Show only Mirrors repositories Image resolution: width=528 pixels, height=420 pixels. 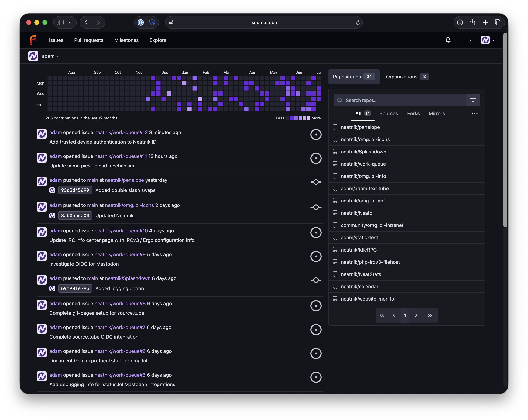(437, 113)
